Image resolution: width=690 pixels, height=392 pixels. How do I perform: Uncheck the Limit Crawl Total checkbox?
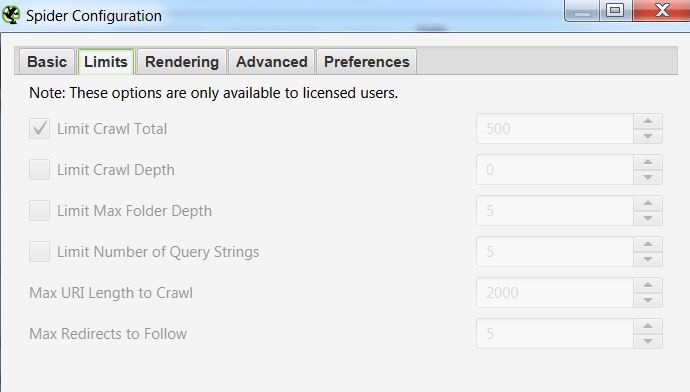[x=40, y=129]
